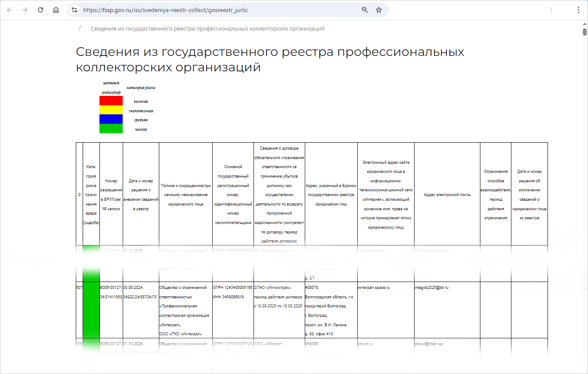Open site information icon in address bar

(x=74, y=10)
